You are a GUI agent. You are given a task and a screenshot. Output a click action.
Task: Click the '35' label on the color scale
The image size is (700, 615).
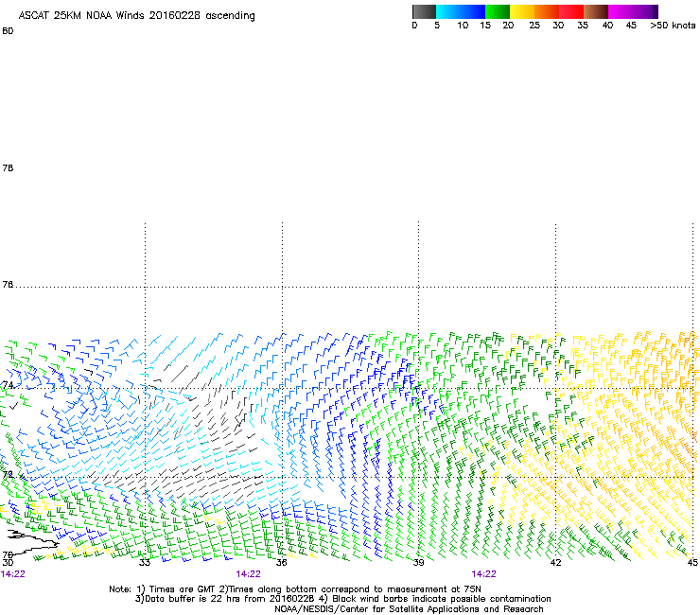(583, 26)
